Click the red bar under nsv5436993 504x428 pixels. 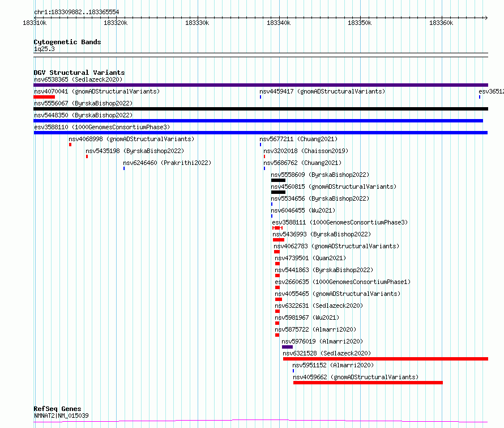click(x=279, y=240)
